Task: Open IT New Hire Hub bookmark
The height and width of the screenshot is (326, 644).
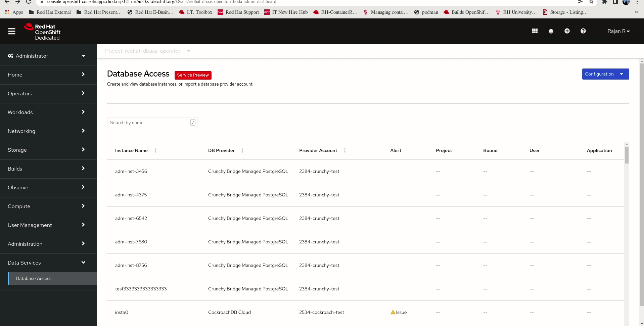Action: pos(286,12)
